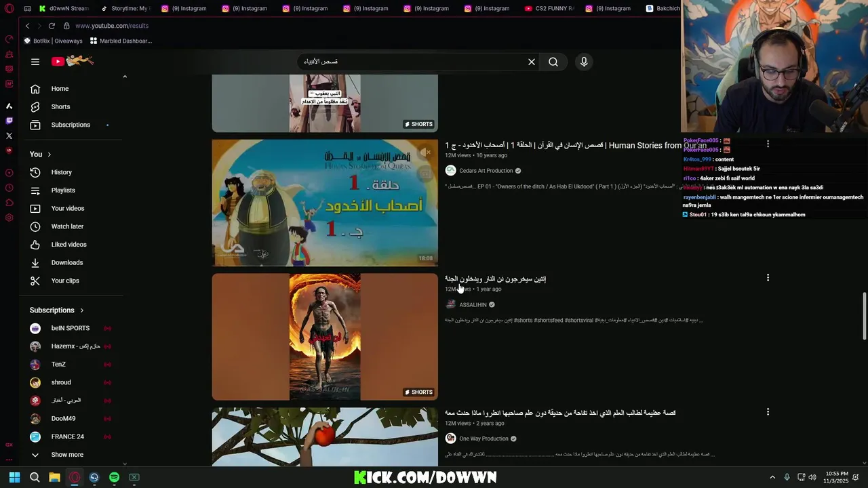Reload the page with the refresh icon
Image resolution: width=868 pixels, height=488 pixels.
52,26
